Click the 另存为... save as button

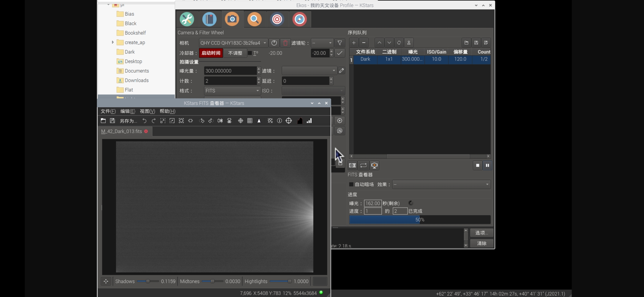click(x=128, y=121)
